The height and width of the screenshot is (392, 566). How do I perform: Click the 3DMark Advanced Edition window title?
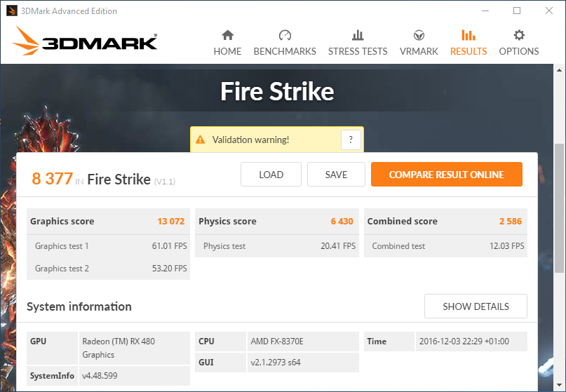[x=69, y=11]
